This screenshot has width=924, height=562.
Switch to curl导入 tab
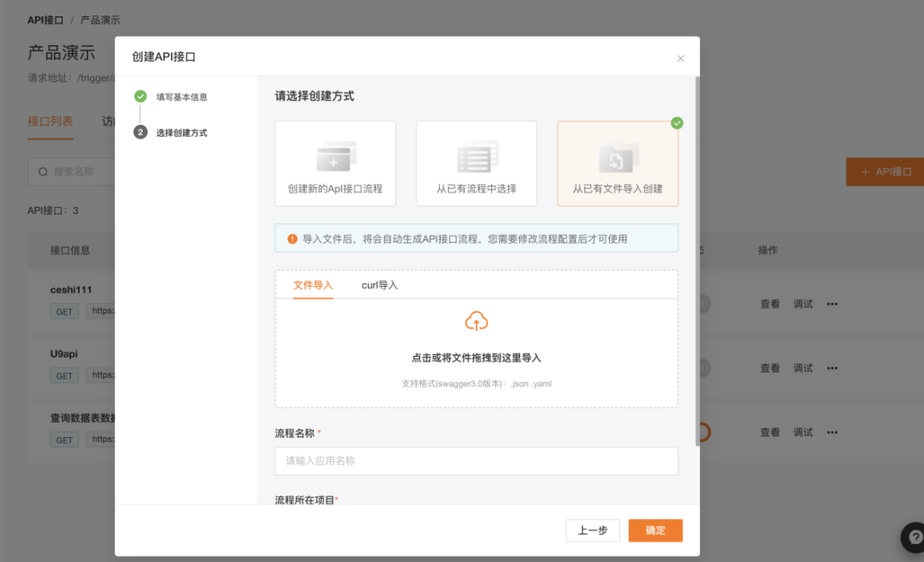coord(380,285)
